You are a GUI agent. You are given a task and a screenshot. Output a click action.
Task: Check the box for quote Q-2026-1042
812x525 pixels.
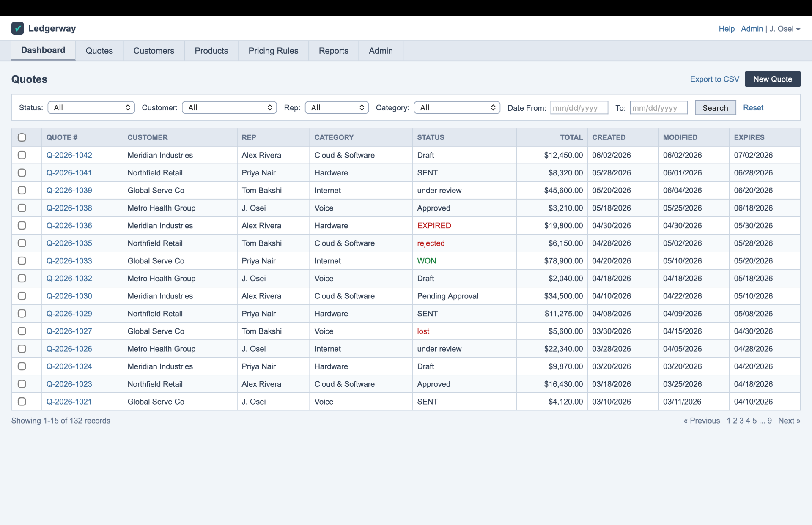[22, 155]
